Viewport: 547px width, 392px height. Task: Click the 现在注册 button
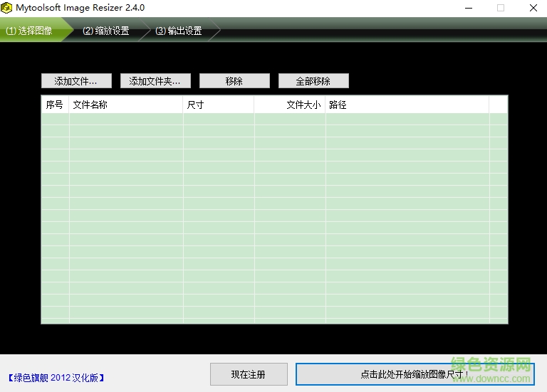tap(249, 374)
